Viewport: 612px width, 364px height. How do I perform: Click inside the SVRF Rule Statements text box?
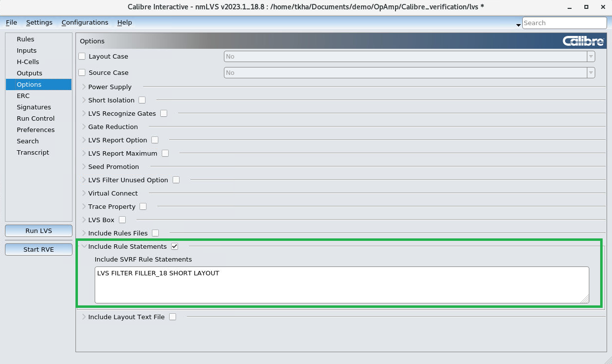point(342,285)
